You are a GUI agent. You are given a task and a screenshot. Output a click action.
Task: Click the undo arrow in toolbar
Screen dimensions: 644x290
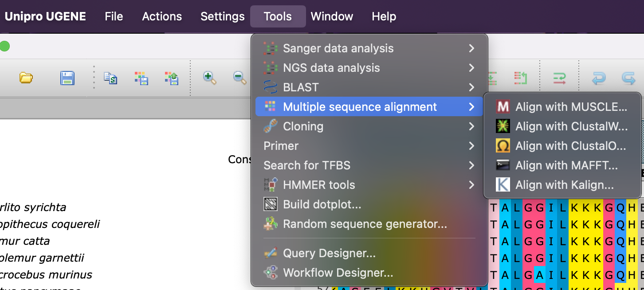click(x=598, y=78)
